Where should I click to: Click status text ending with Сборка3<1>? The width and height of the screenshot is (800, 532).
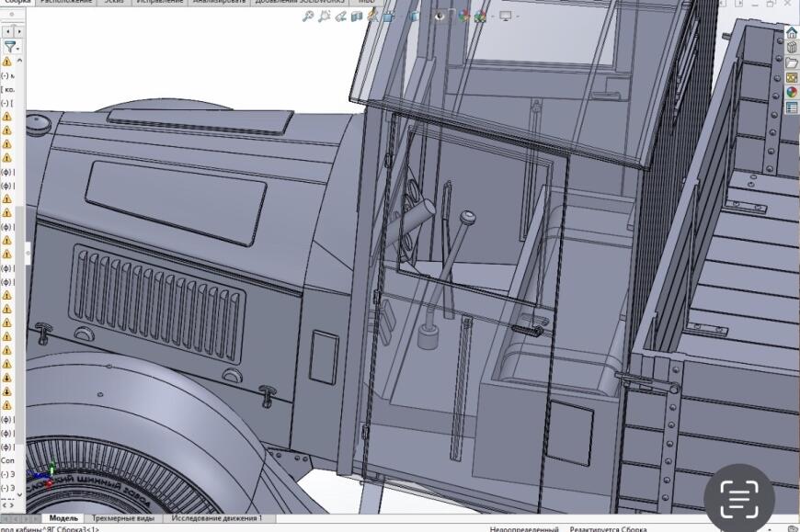click(x=50, y=529)
